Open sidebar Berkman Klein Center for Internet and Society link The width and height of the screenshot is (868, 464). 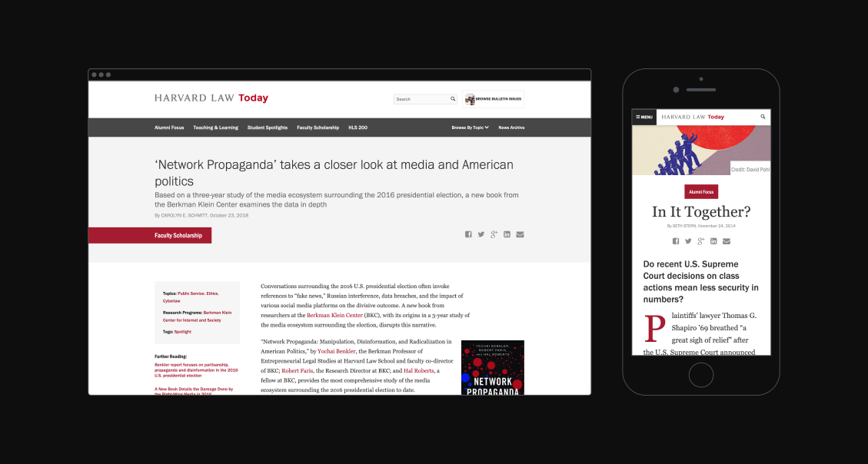[x=197, y=317]
